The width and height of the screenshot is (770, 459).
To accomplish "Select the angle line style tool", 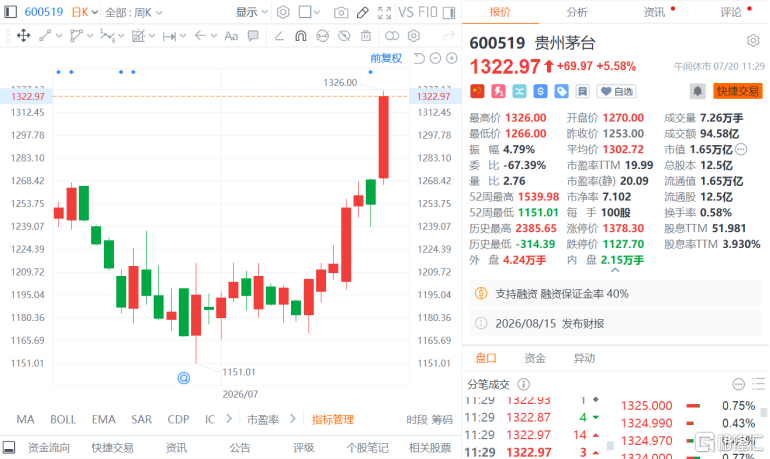I will point(279,35).
